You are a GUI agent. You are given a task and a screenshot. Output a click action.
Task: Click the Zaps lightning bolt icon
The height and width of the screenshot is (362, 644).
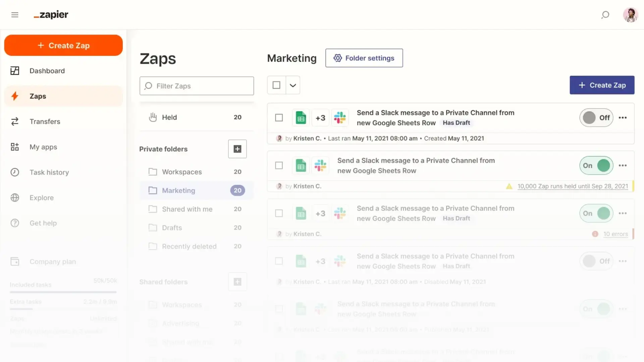coord(15,96)
